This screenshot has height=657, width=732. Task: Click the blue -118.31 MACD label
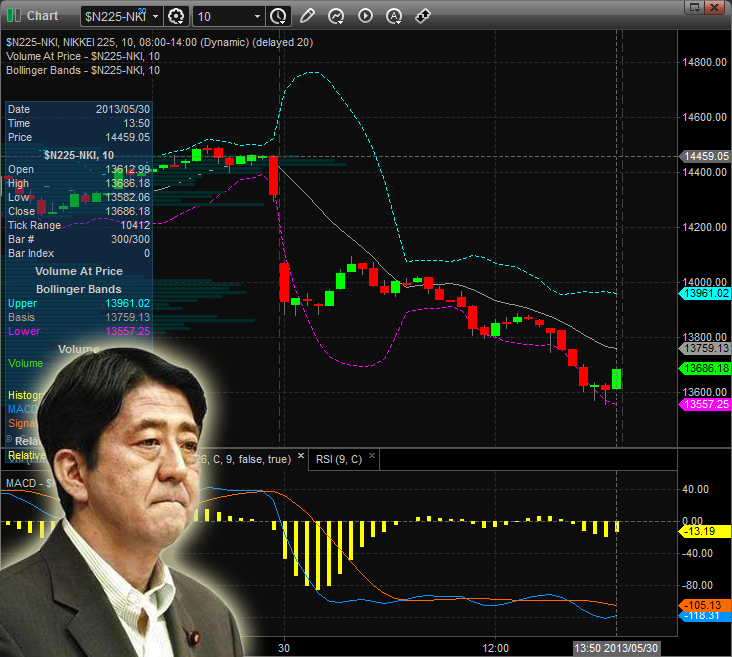coord(705,616)
